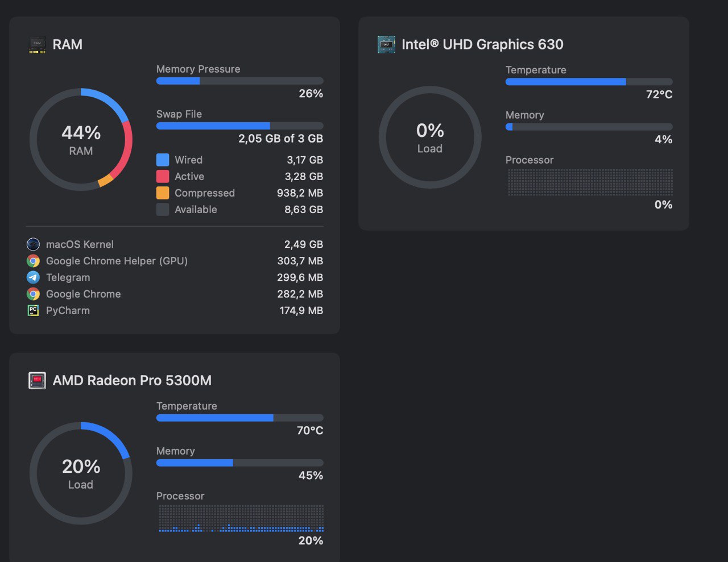This screenshot has width=728, height=562.
Task: Click the 26% memory pressure value
Action: coord(311,94)
